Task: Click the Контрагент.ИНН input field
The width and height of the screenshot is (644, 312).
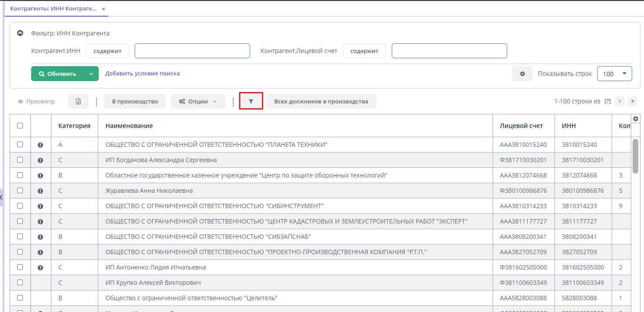Action: point(192,51)
